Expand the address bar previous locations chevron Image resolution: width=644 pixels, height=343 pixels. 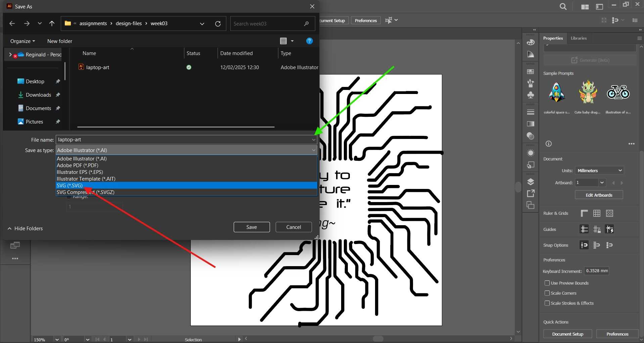click(x=202, y=23)
